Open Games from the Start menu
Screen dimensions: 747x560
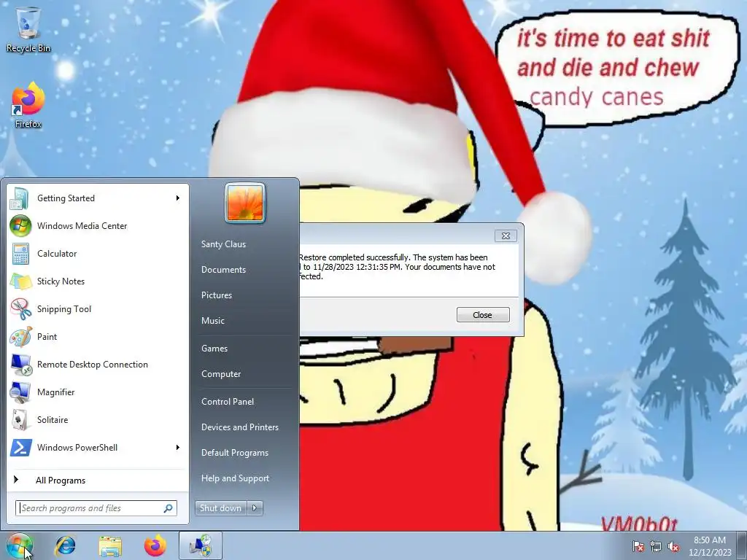tap(214, 349)
